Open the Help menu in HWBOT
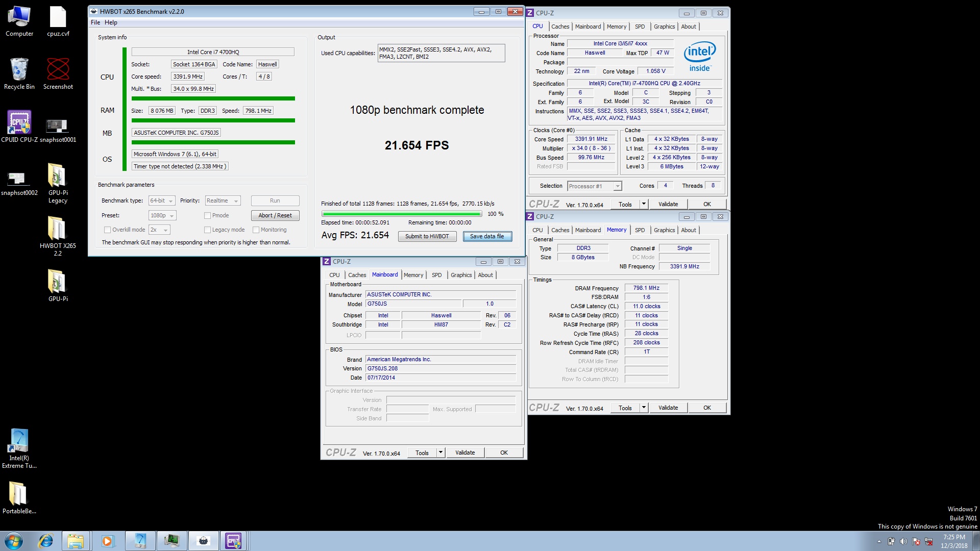The height and width of the screenshot is (551, 980). click(x=111, y=22)
